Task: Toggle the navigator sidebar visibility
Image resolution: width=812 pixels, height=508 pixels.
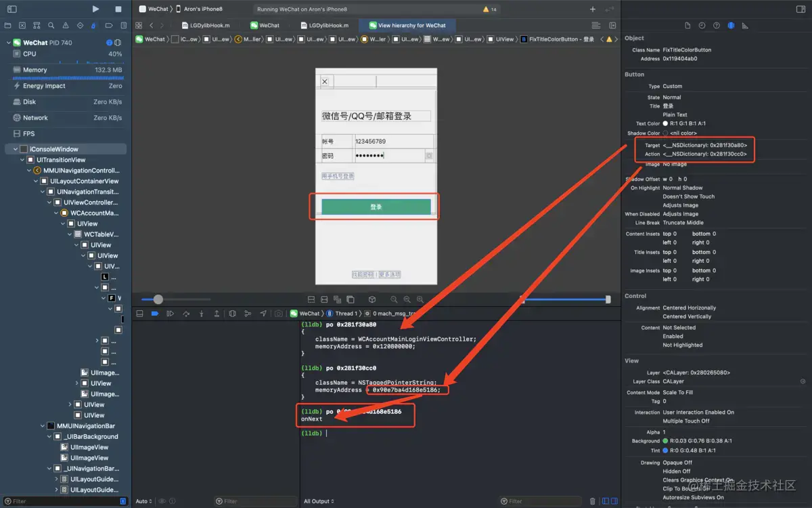Action: (12, 9)
